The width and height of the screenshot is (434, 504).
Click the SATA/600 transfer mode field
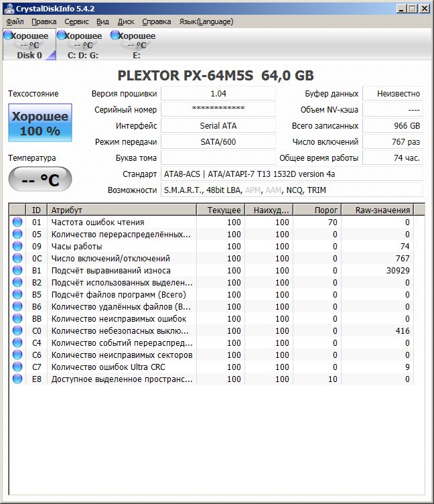point(218,142)
